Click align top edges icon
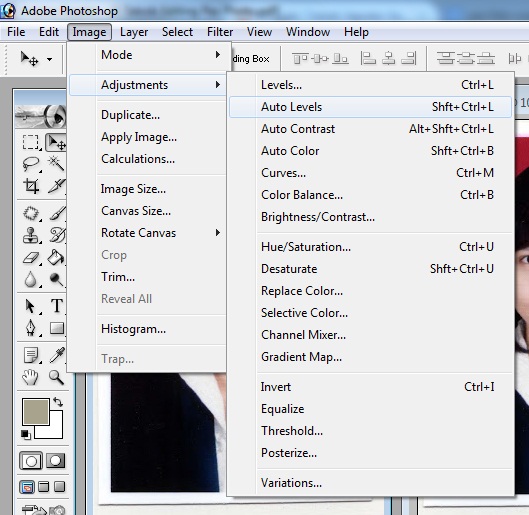The height and width of the screenshot is (515, 529). (x=300, y=58)
